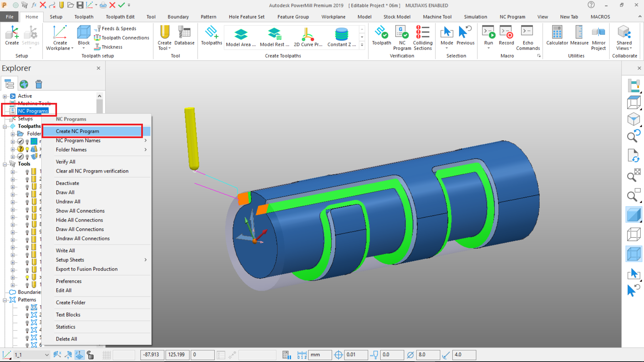Choose Create NC Program from context menu
644x362 pixels.
77,131
